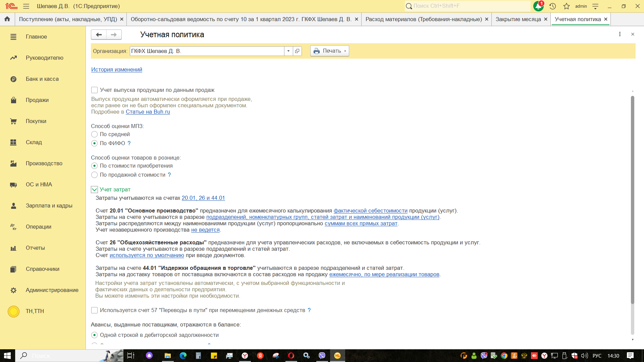The image size is (644, 362).
Task: Switch to Закрытие месяца tab
Action: tap(518, 19)
